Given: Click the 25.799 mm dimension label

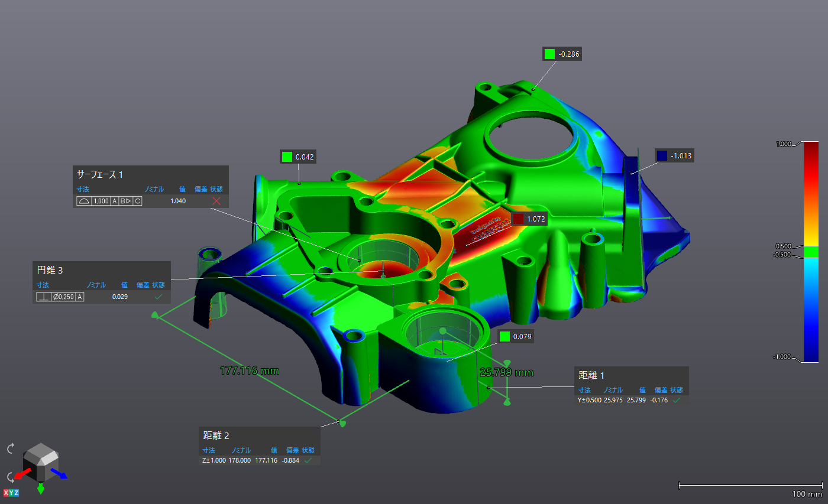Looking at the screenshot, I should 506,372.
